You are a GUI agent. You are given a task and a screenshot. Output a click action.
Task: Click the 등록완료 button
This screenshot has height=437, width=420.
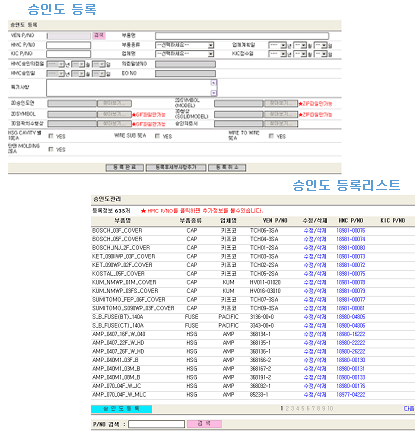pos(125,167)
